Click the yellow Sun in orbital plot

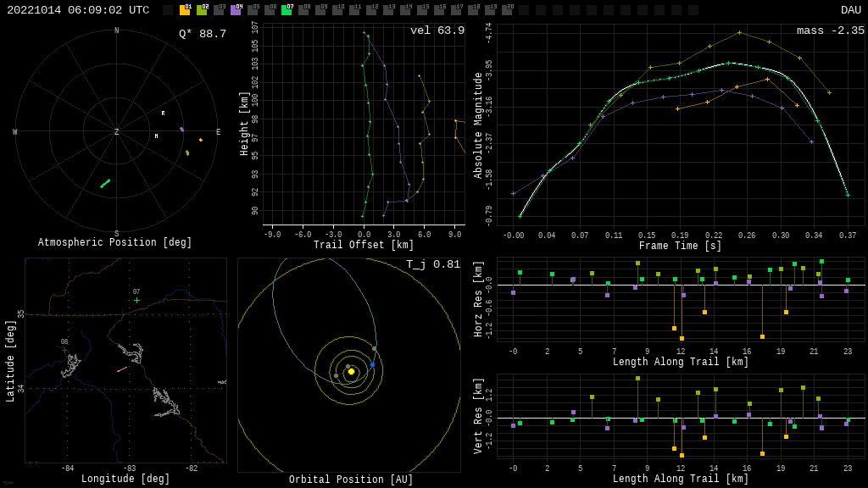coord(351,371)
